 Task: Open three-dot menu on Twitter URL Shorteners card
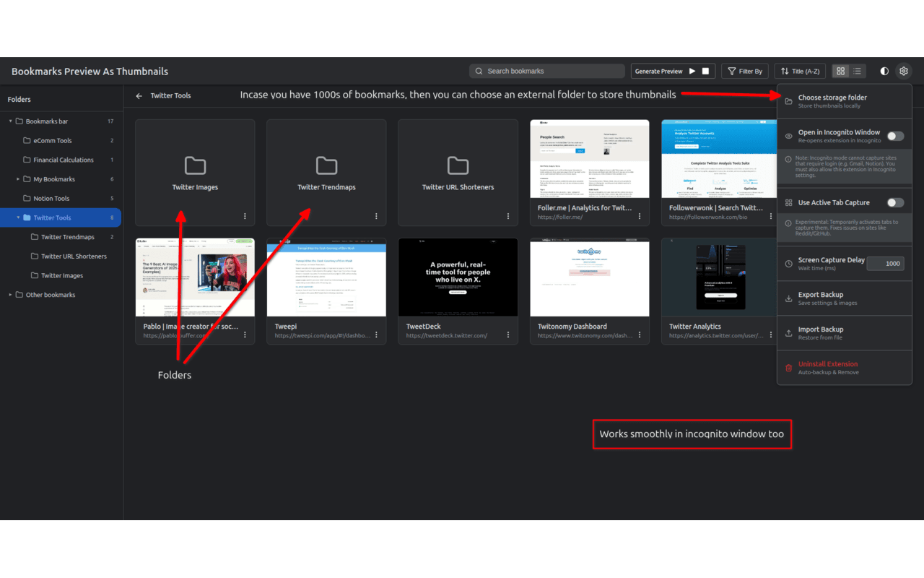(x=508, y=216)
